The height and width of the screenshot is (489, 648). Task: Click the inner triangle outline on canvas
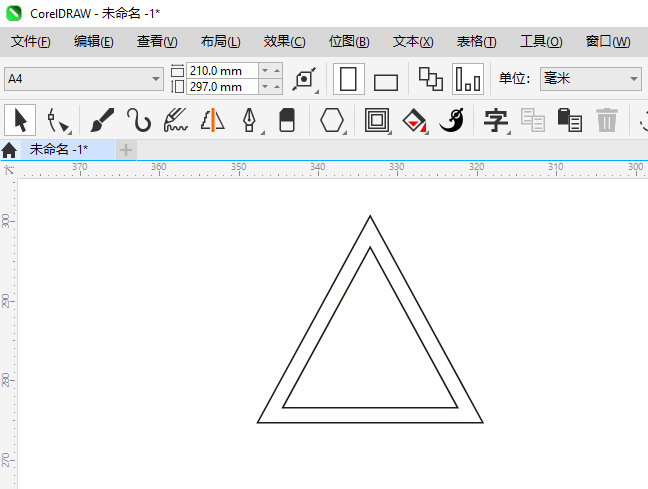370,408
